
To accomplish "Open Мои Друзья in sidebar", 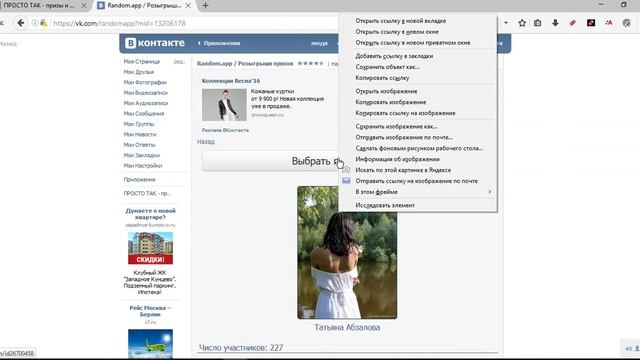I will 139,72.
